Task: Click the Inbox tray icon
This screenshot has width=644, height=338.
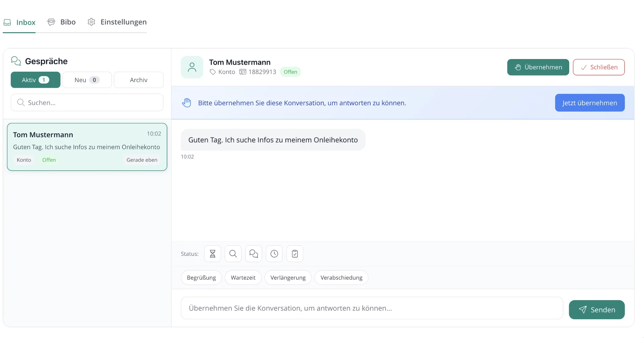Action: (7, 22)
